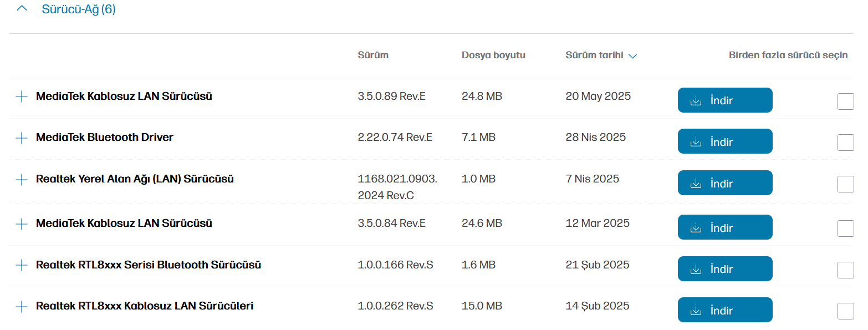Click İndir for Realtek Yerel Alan Ağı driver
The image size is (868, 330).
(725, 183)
